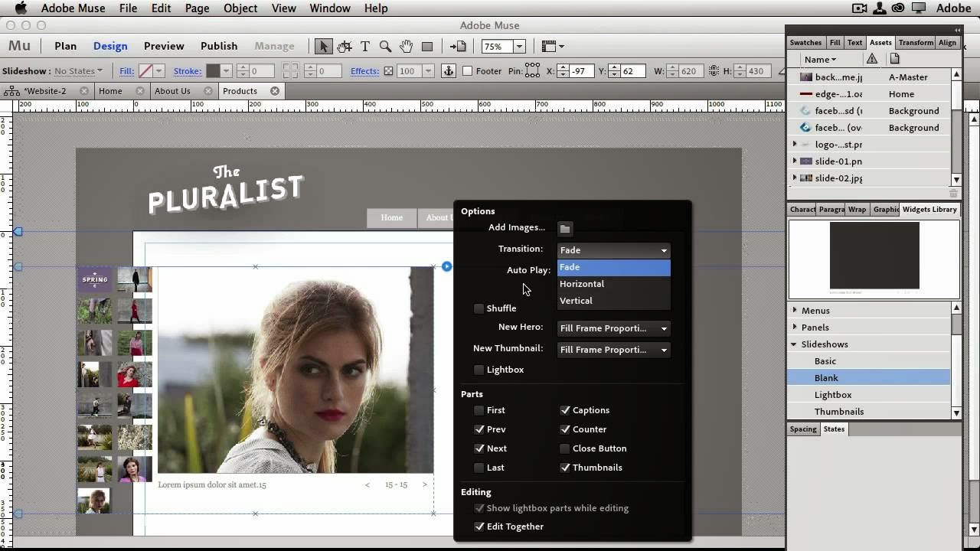Close the Products tab
This screenshot has width=980, height=551.
coord(275,91)
